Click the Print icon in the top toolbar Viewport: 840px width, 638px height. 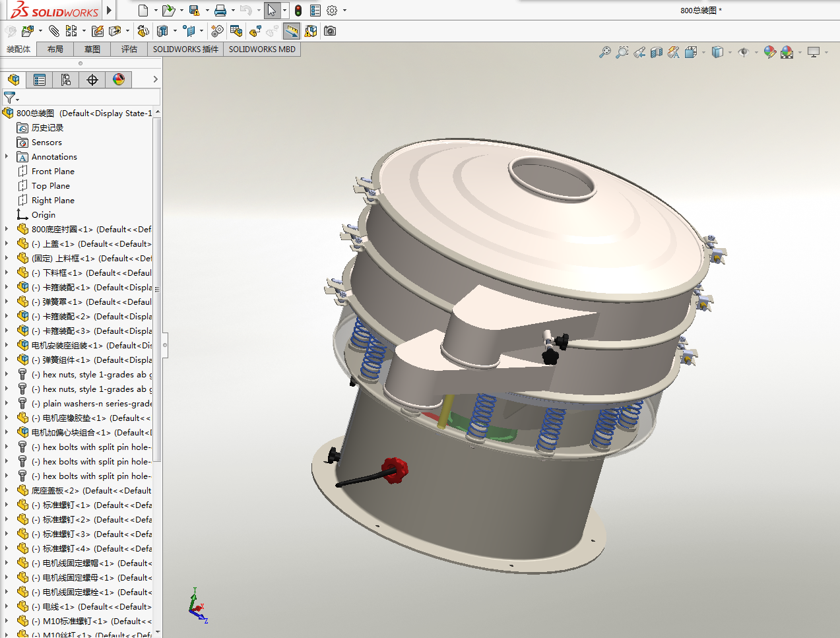coord(220,11)
